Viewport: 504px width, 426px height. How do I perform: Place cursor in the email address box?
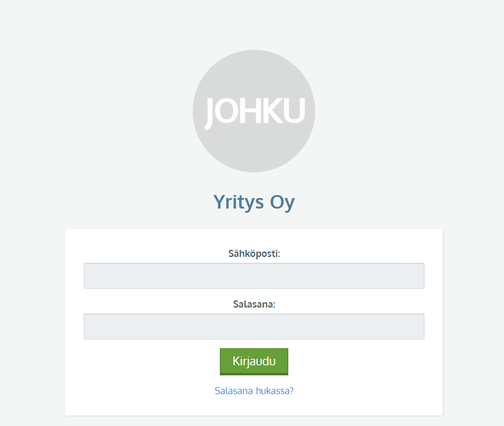[x=254, y=276]
